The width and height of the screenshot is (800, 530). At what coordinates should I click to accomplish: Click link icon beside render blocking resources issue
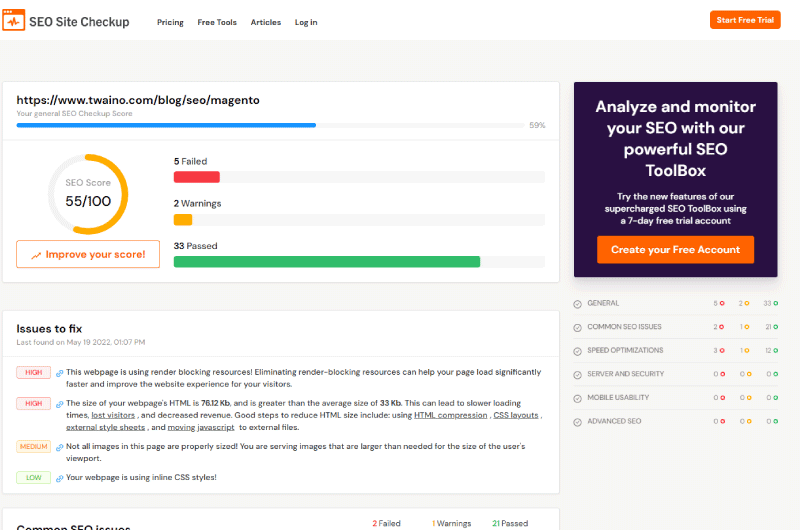point(59,373)
